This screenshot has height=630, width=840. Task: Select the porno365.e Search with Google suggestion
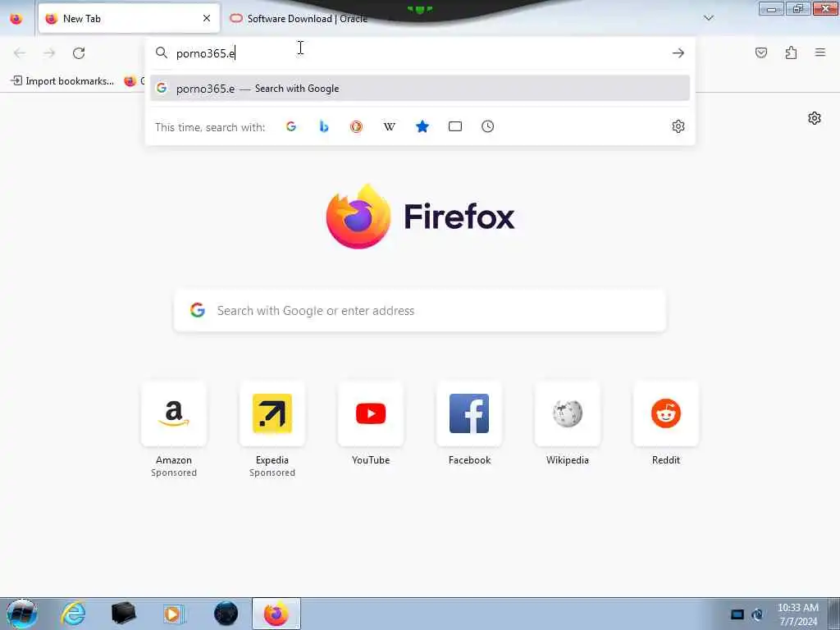coord(420,89)
